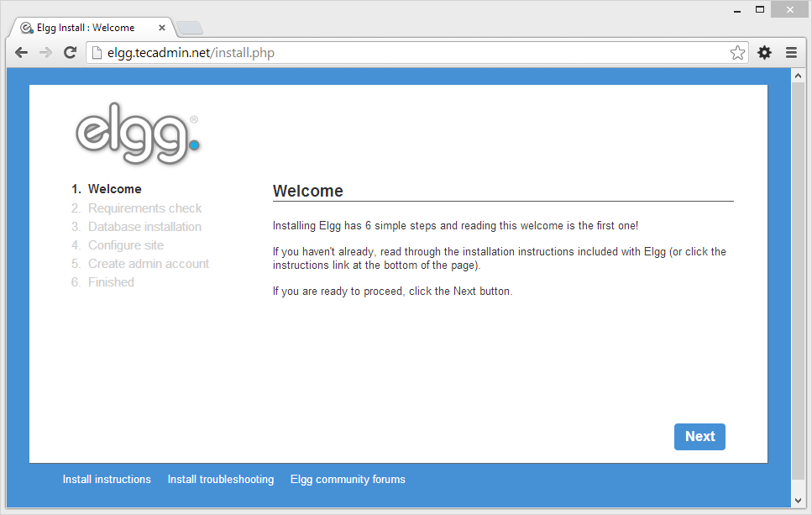Visit the Elgg community forums link
This screenshot has width=812, height=515.
pyautogui.click(x=348, y=479)
